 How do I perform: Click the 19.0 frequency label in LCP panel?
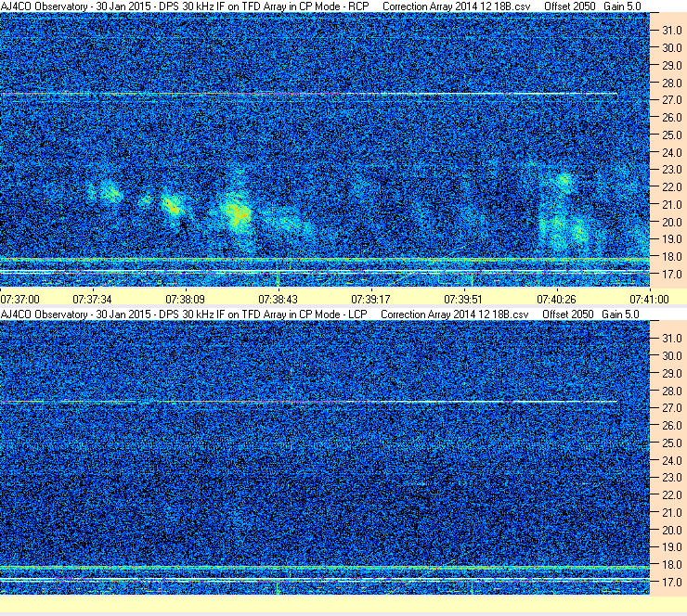(671, 546)
